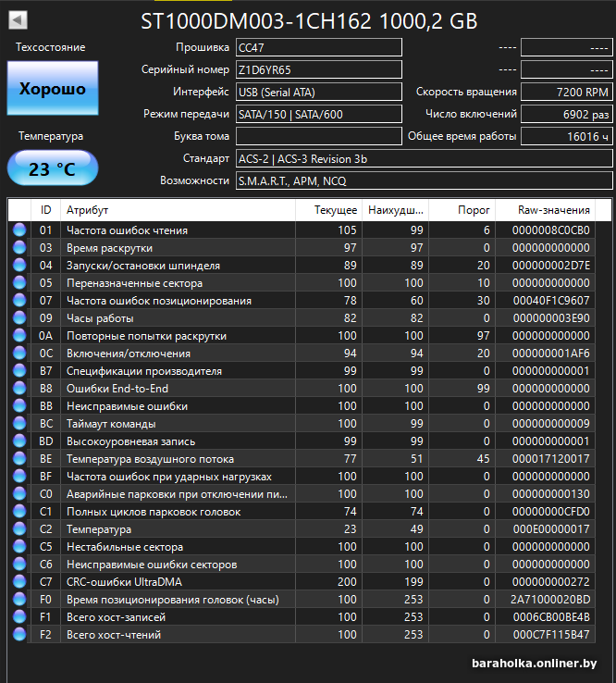The width and height of the screenshot is (616, 683).
Task: Sort by the ID column header
Action: coord(45,210)
